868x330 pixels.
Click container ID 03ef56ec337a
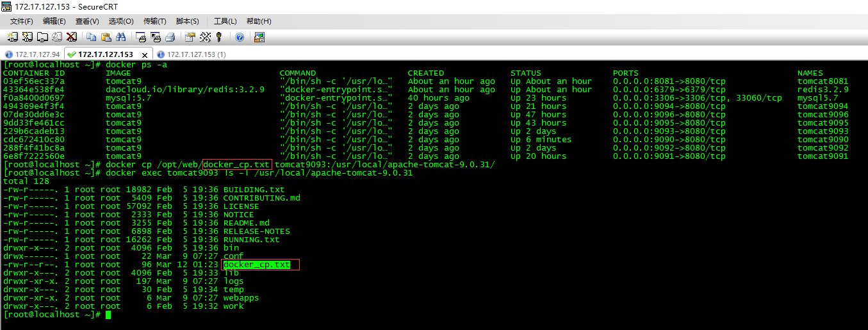click(34, 81)
